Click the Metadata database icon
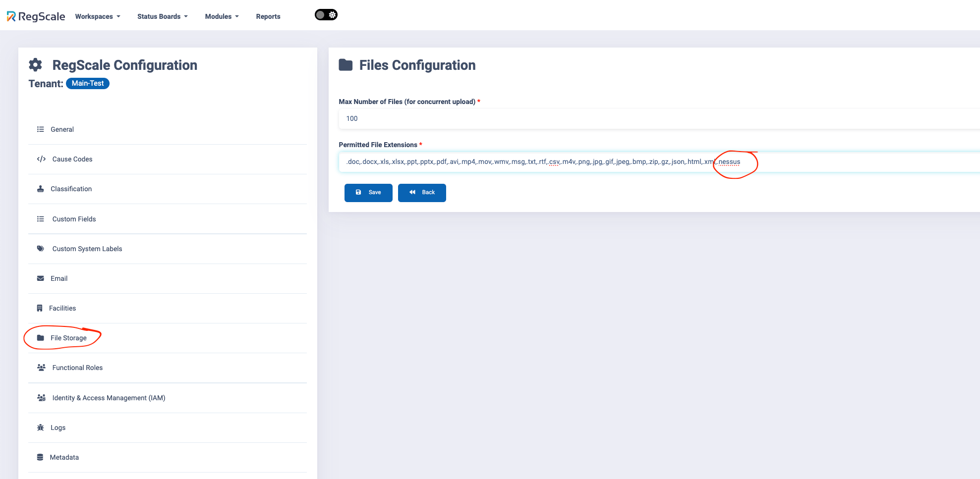Viewport: 980px width, 479px height. [x=40, y=457]
